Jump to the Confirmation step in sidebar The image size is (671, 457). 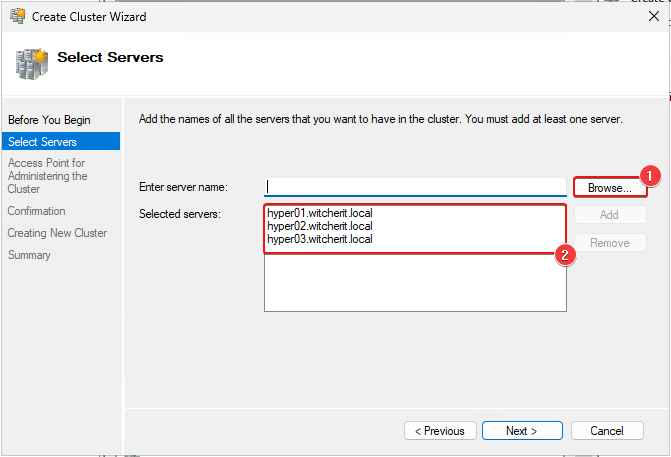click(x=36, y=211)
